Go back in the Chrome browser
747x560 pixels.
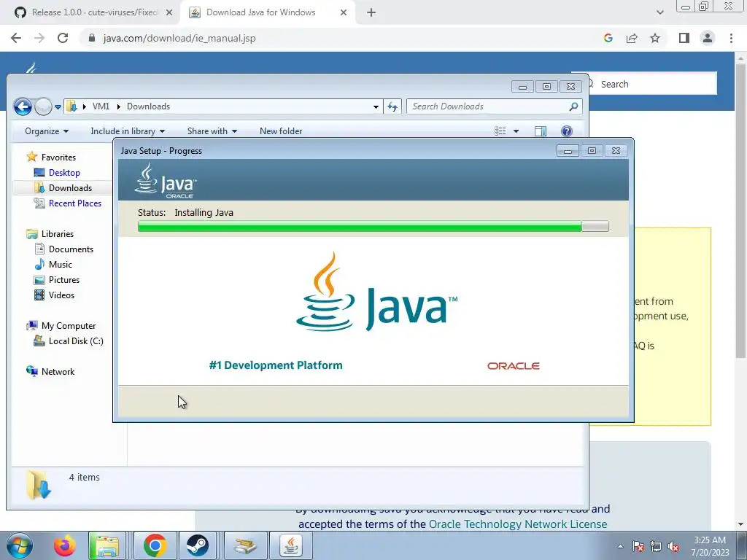click(x=16, y=38)
